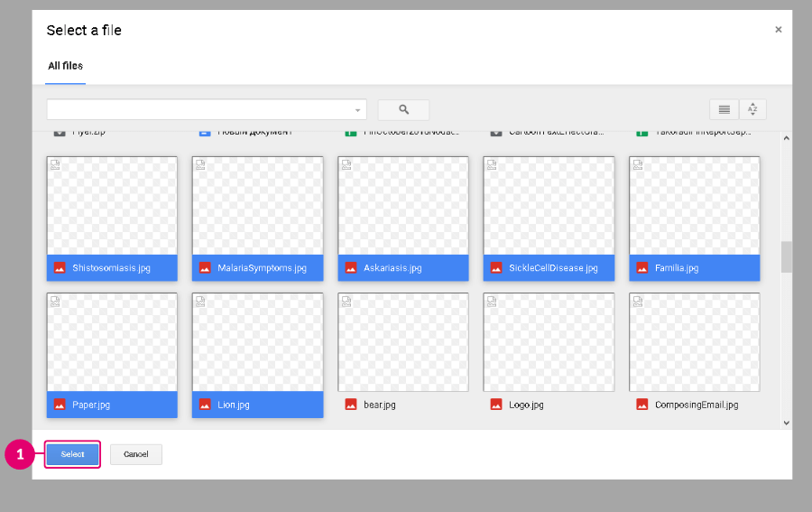Image resolution: width=812 pixels, height=512 pixels.
Task: Deselect the Lion.jpg thumbnail
Action: coord(257,342)
